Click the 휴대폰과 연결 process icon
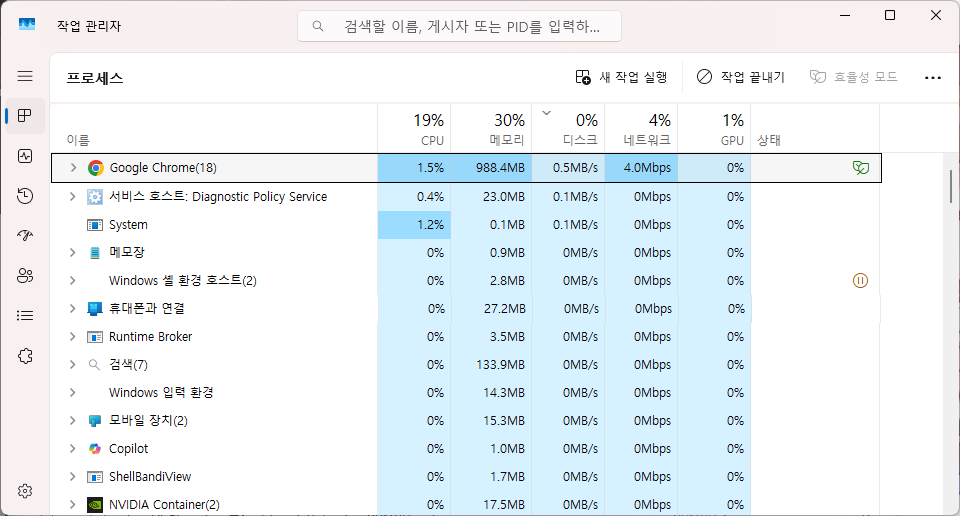The image size is (960, 516). tap(95, 308)
